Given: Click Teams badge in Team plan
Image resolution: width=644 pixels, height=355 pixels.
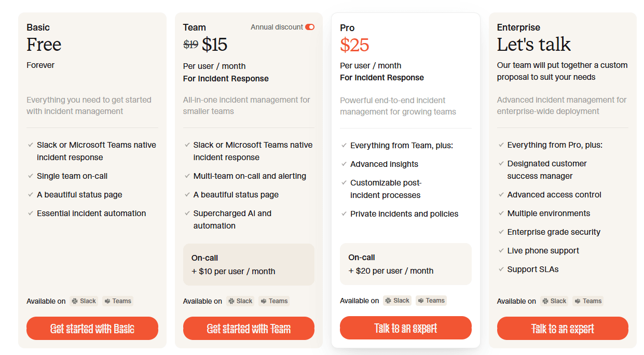Looking at the screenshot, I should [x=274, y=301].
